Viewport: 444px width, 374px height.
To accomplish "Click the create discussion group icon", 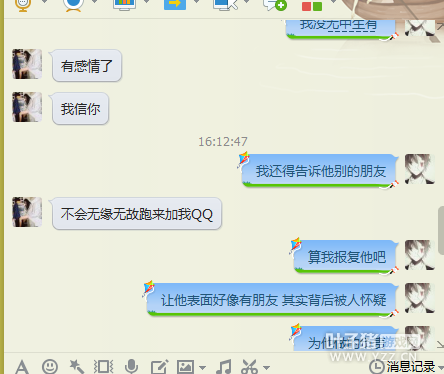I will tap(275, 5).
